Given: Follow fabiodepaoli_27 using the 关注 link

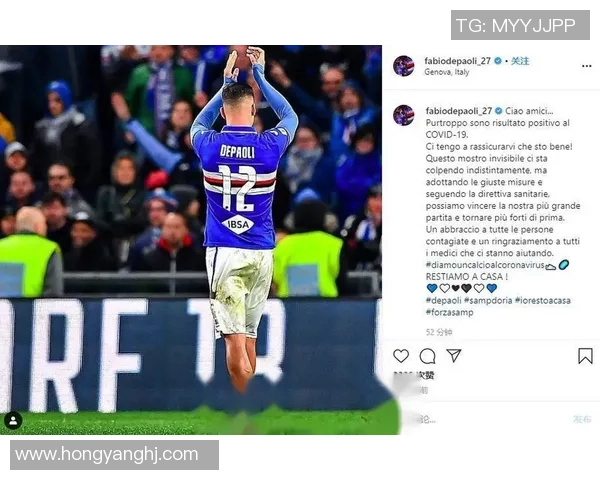Looking at the screenshot, I should (x=520, y=61).
